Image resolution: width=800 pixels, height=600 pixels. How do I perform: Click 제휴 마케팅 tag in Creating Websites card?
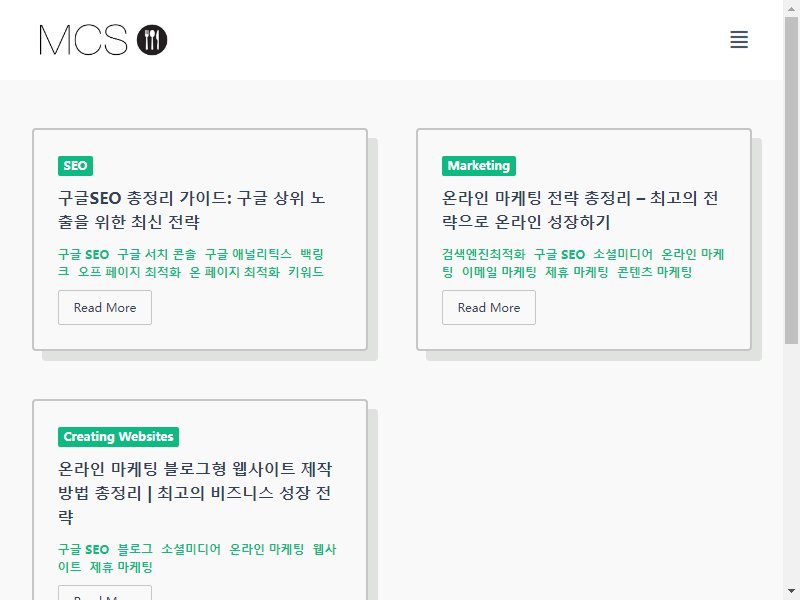[x=121, y=567]
